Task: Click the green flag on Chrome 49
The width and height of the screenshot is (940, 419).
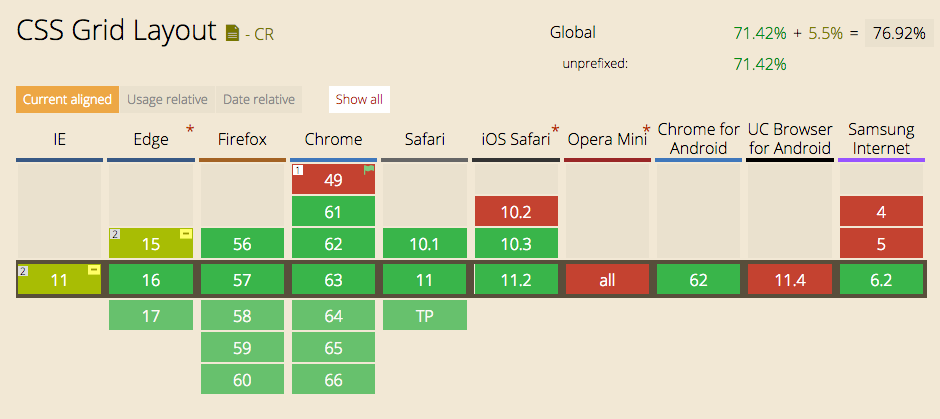Action: (368, 170)
